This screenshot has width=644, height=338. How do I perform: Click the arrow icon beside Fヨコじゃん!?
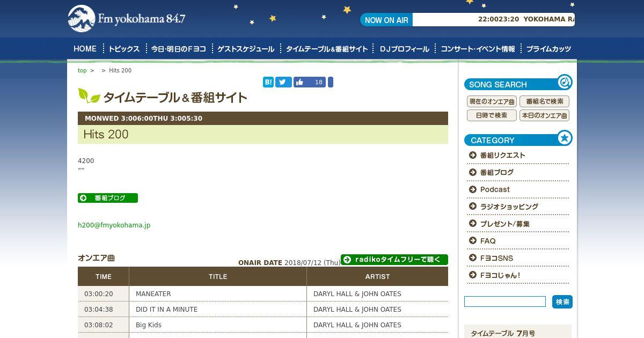(473, 275)
